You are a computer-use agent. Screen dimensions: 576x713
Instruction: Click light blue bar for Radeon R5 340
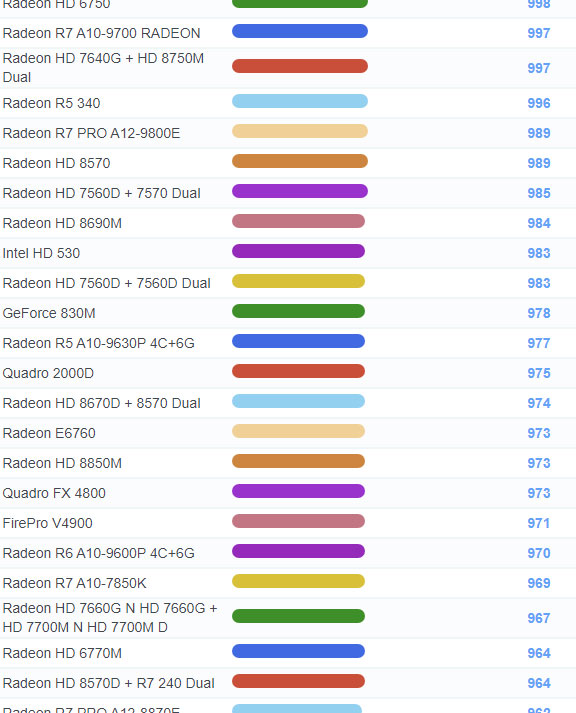pyautogui.click(x=300, y=101)
